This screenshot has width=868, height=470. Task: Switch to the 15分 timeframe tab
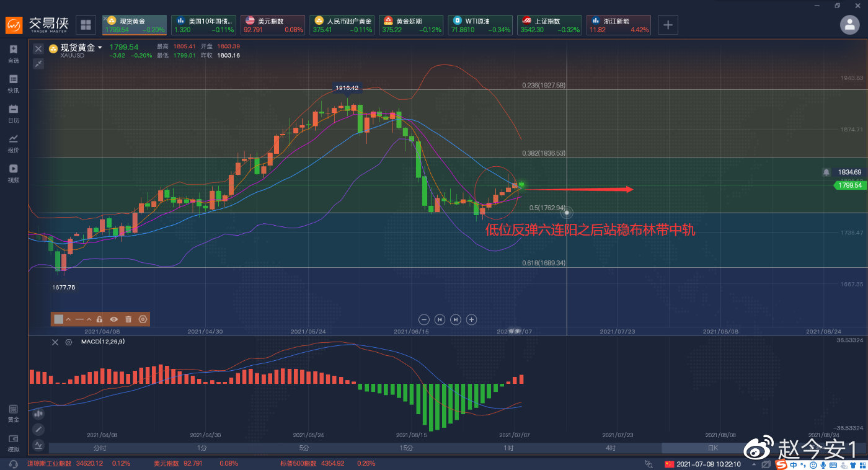click(x=406, y=448)
